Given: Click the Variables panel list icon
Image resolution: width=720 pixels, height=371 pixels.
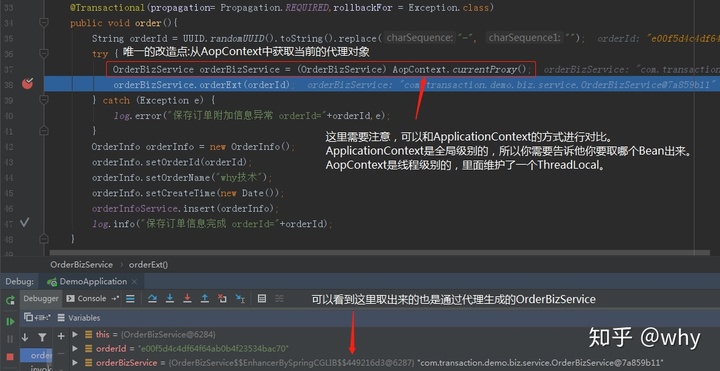Looking at the screenshot, I should click(61, 318).
